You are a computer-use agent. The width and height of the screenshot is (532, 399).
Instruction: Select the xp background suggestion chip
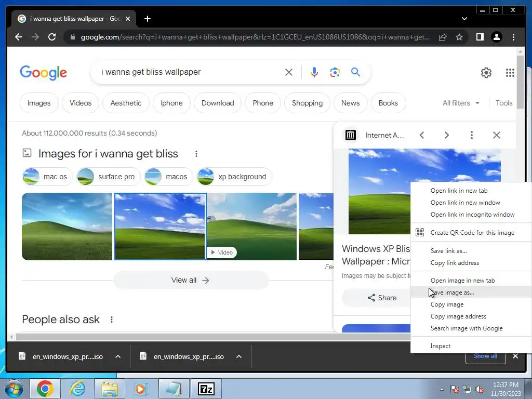point(234,177)
